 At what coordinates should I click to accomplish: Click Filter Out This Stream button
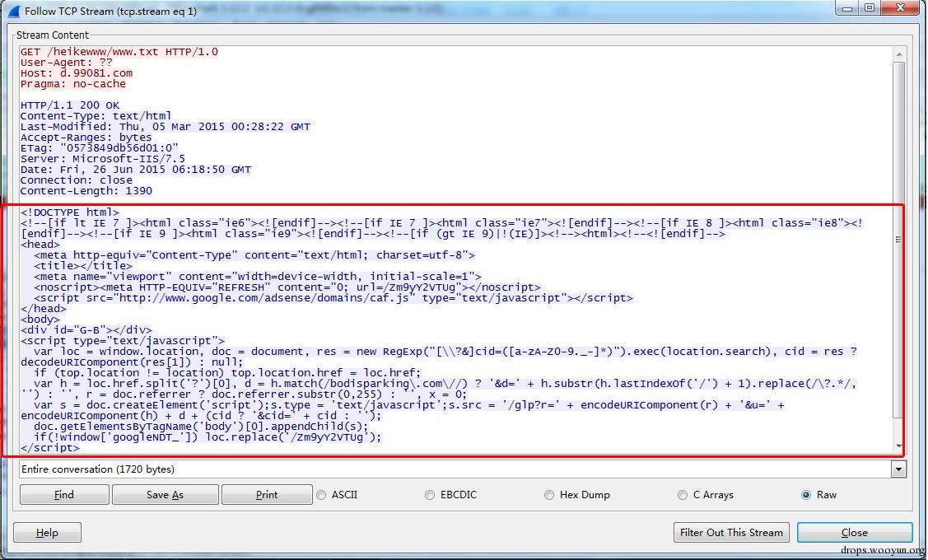click(x=731, y=533)
